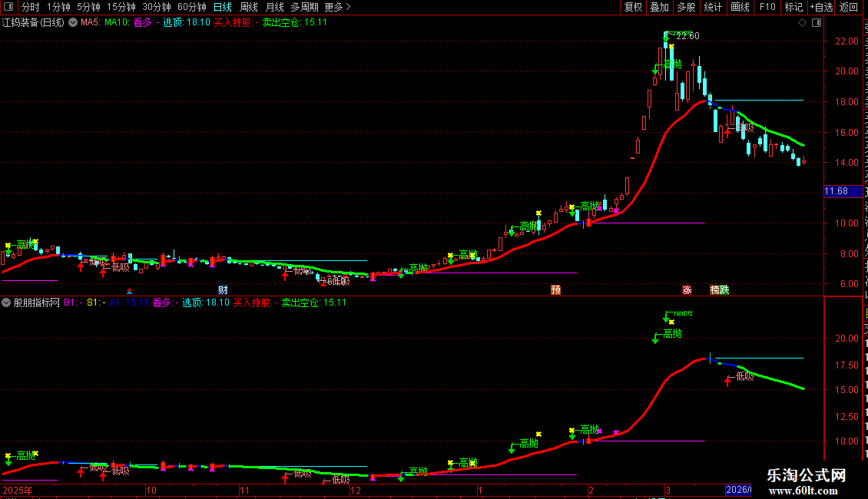Switch to the 月线 monthly chart
Screen dimensions: 868x499
(x=274, y=7)
